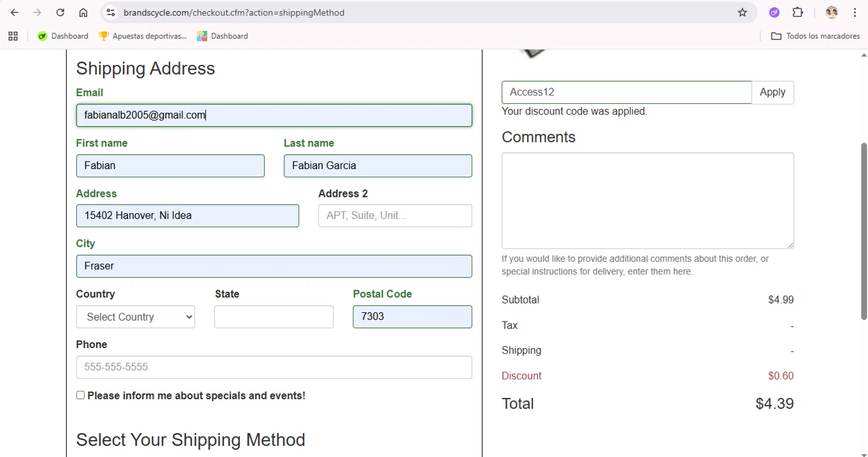Open the apps grid in bookmarks bar
868x457 pixels.
13,36
